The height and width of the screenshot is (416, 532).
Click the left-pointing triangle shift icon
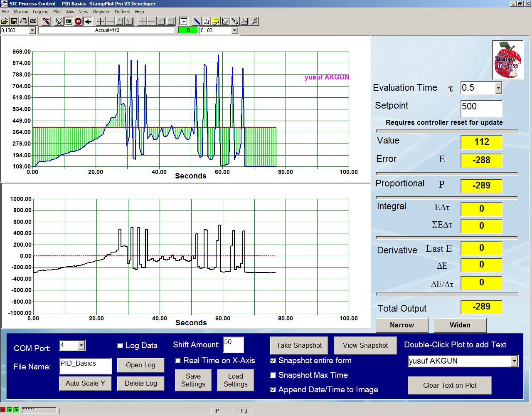click(x=161, y=21)
